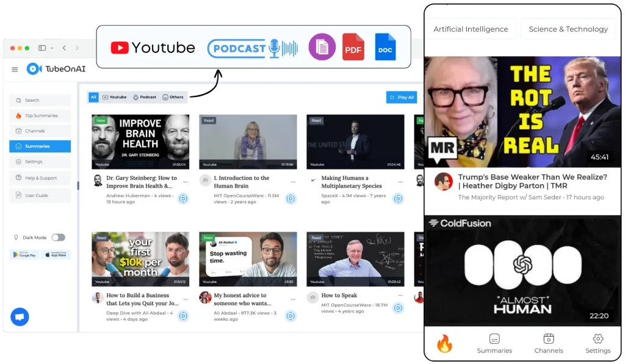The width and height of the screenshot is (625, 364).
Task: Go back with the browser back arrow
Action: [64, 48]
